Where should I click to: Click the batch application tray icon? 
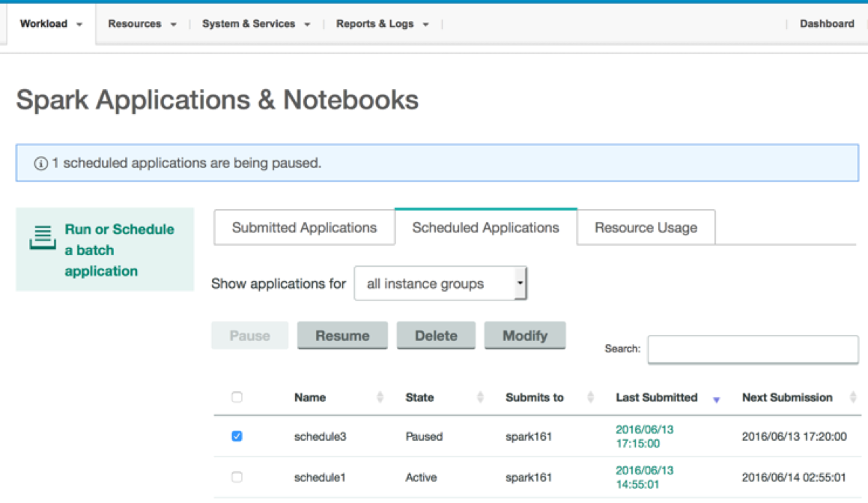43,237
